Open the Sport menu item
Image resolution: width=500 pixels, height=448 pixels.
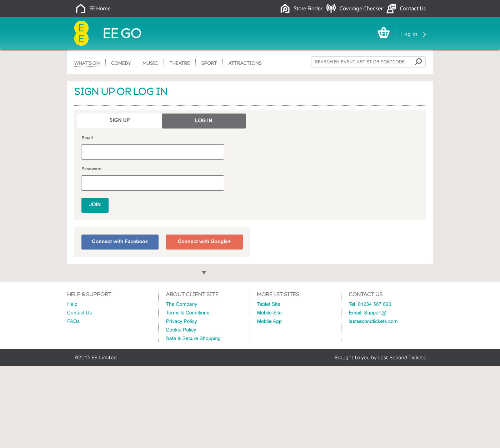coord(209,63)
